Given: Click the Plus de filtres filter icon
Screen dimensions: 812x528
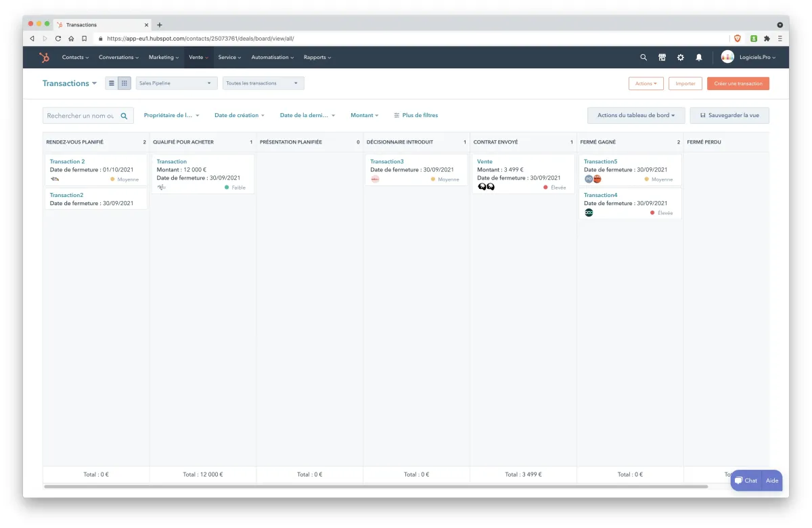Looking at the screenshot, I should click(397, 116).
